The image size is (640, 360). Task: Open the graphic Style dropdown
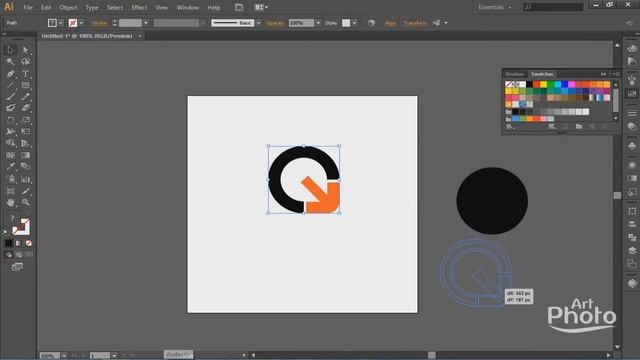354,23
